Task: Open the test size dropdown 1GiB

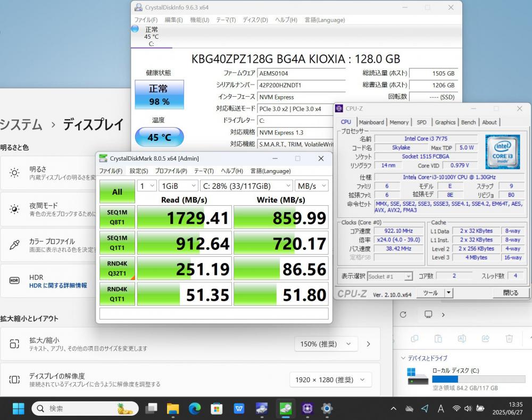Action: coord(178,186)
